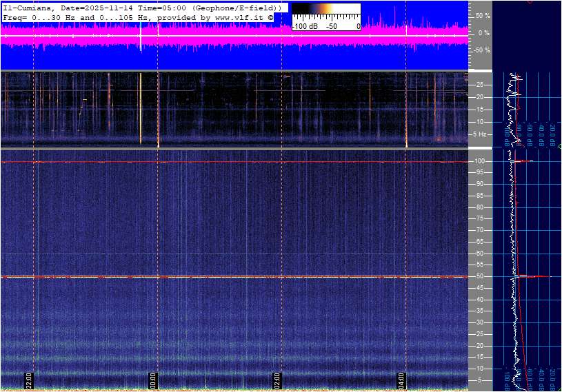
Task: Click the 0 % amplitude axis label
Action: click(x=483, y=32)
